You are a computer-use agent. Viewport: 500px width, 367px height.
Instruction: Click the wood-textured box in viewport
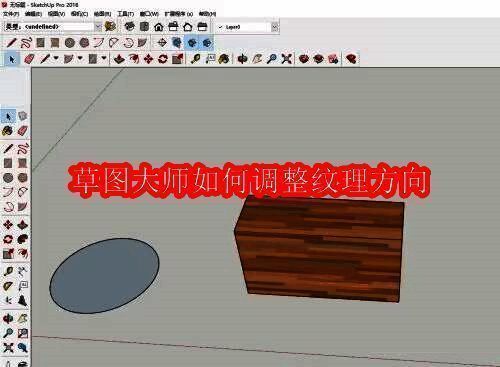coord(320,250)
